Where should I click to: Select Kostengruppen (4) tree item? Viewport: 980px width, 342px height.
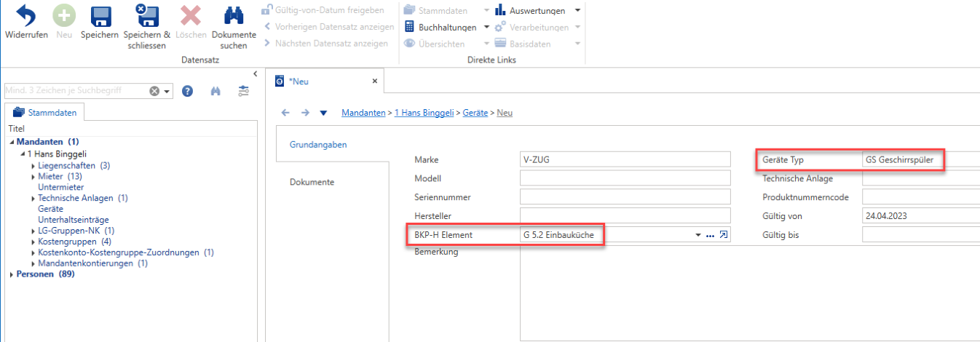(x=74, y=241)
